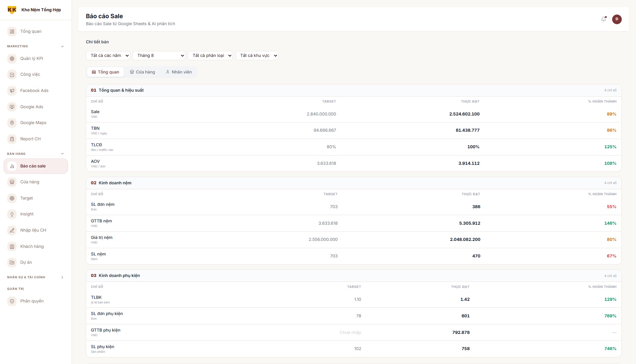
Task: Click the SL đơn phụ kiện completion 769%
Action: (x=610, y=316)
